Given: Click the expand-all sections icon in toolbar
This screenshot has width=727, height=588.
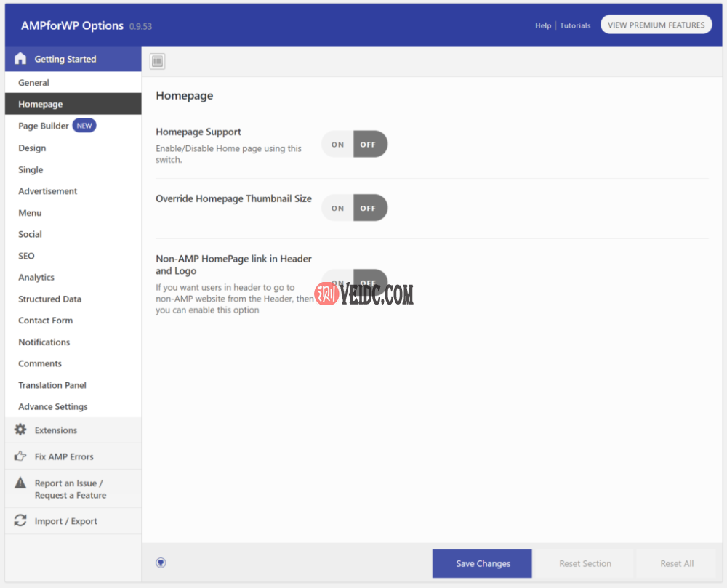Looking at the screenshot, I should point(158,61).
